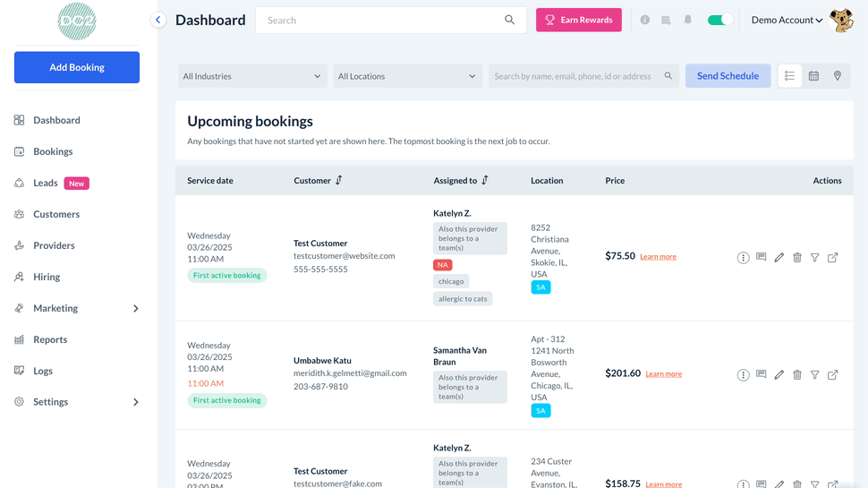Click First active booking badge for Umbabwe Katu
The image size is (868, 488).
pyautogui.click(x=227, y=400)
